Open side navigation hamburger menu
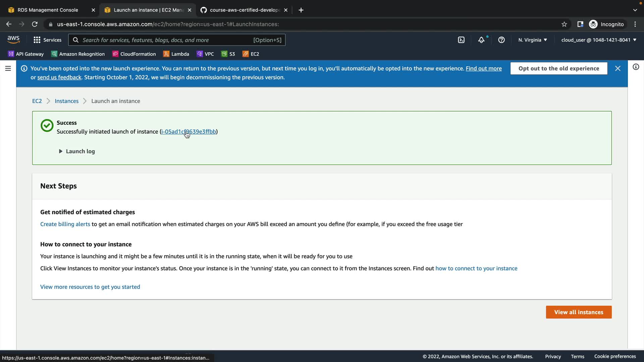Image resolution: width=644 pixels, height=362 pixels. 8,68
